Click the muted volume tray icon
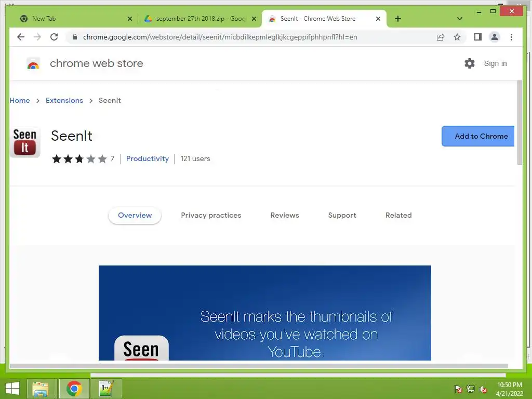The image size is (532, 399). point(483,389)
